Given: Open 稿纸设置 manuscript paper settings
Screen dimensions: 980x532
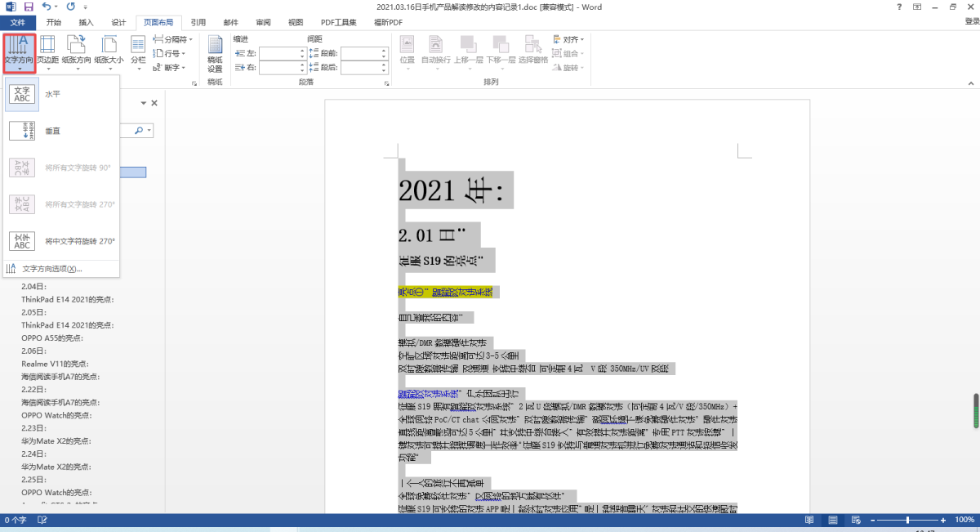Looking at the screenshot, I should click(x=215, y=52).
